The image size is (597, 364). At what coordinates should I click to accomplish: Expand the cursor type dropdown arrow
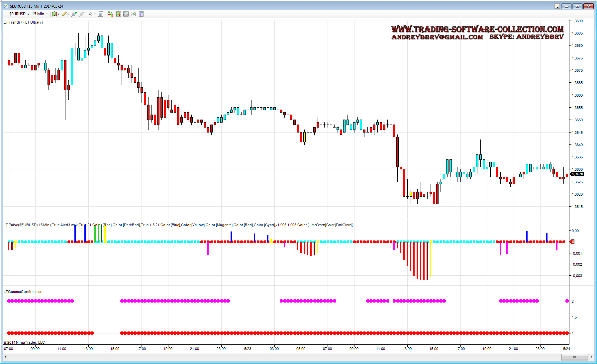pyautogui.click(x=95, y=14)
